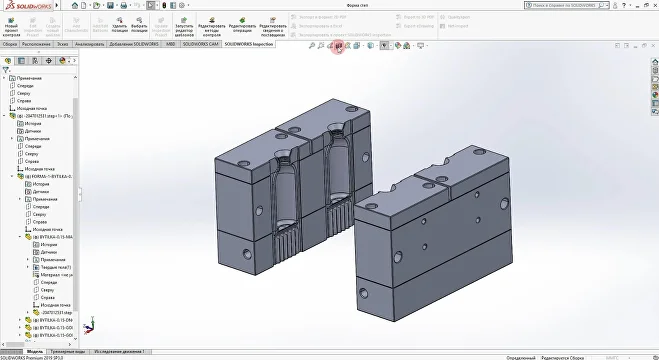The width and height of the screenshot is (659, 360).
Task: Click status text Редактируется Сборка
Action: pyautogui.click(x=562, y=357)
